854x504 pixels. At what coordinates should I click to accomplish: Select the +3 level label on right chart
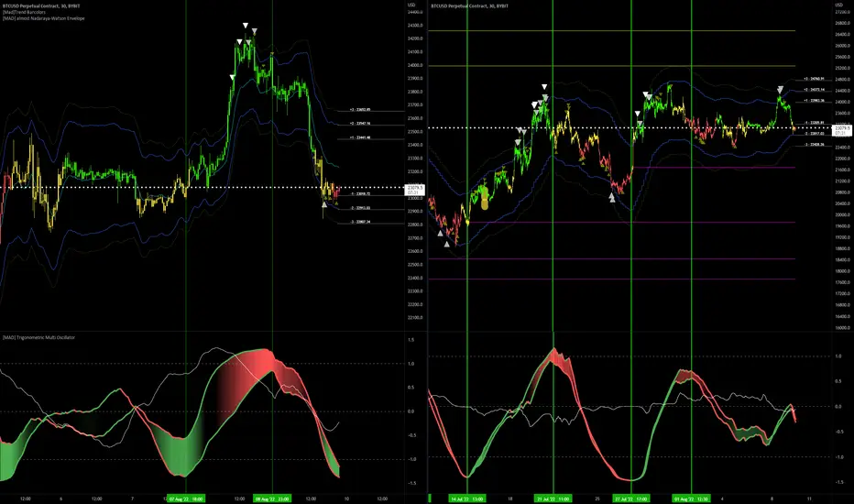click(x=814, y=79)
